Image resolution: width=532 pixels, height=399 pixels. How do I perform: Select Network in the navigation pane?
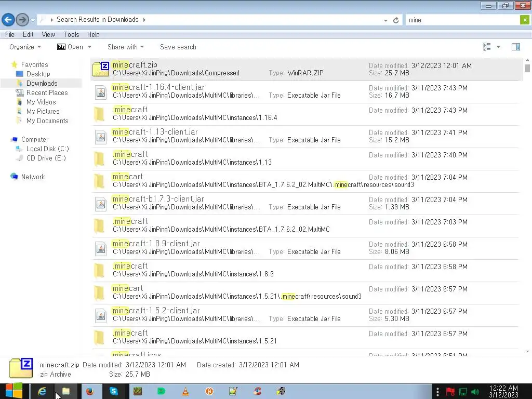33,177
